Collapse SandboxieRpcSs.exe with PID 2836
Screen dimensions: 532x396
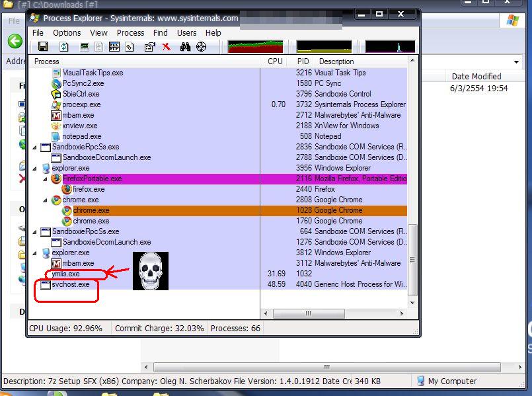[34, 147]
